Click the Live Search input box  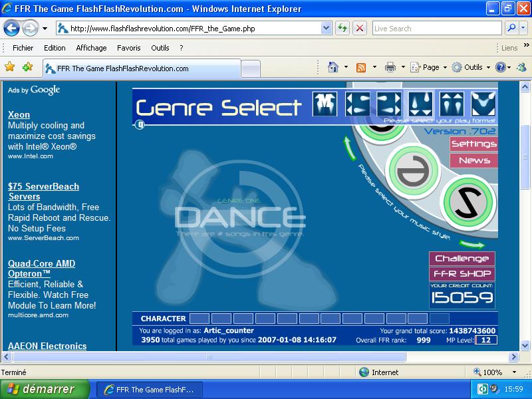click(437, 29)
